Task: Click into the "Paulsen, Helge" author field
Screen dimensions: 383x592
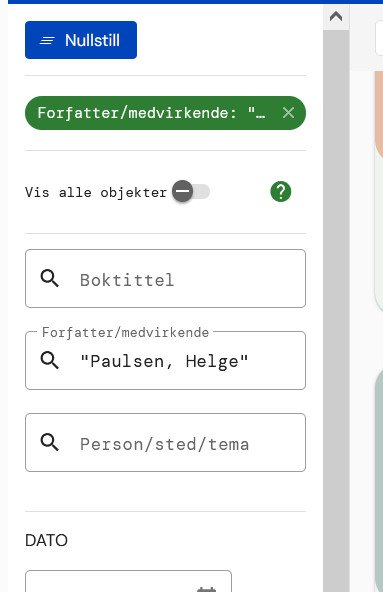Action: 165,361
